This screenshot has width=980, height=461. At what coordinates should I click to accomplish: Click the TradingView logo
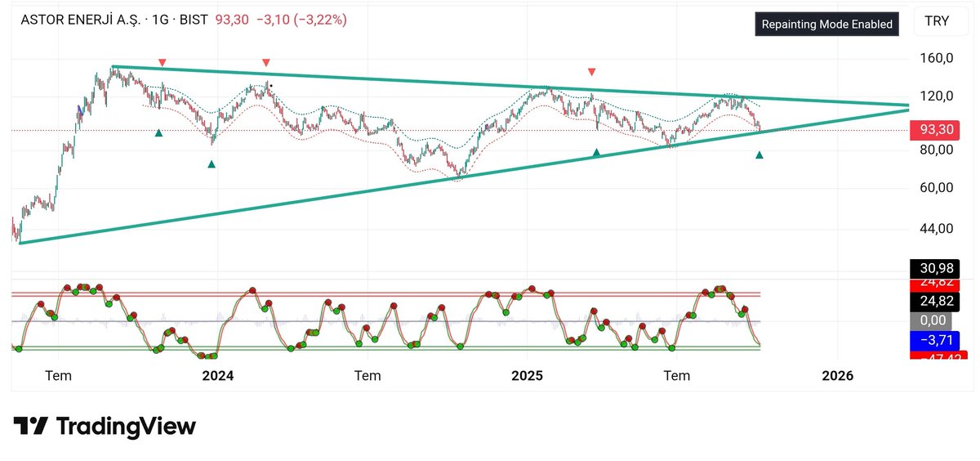click(x=105, y=426)
